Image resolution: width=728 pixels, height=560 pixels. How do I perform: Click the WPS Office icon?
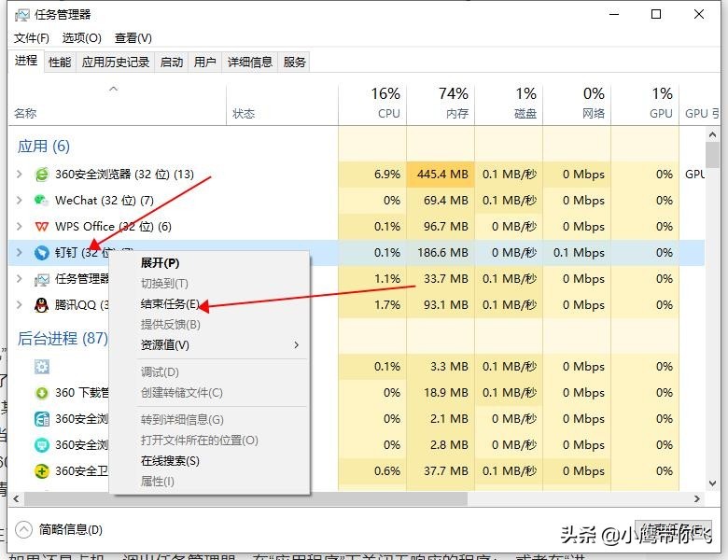click(x=41, y=227)
